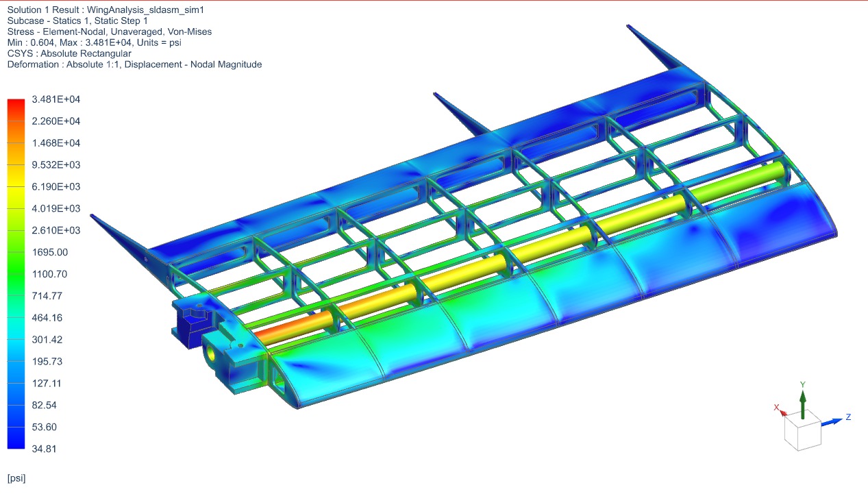Click legend value 1.468E+04

tap(56, 143)
